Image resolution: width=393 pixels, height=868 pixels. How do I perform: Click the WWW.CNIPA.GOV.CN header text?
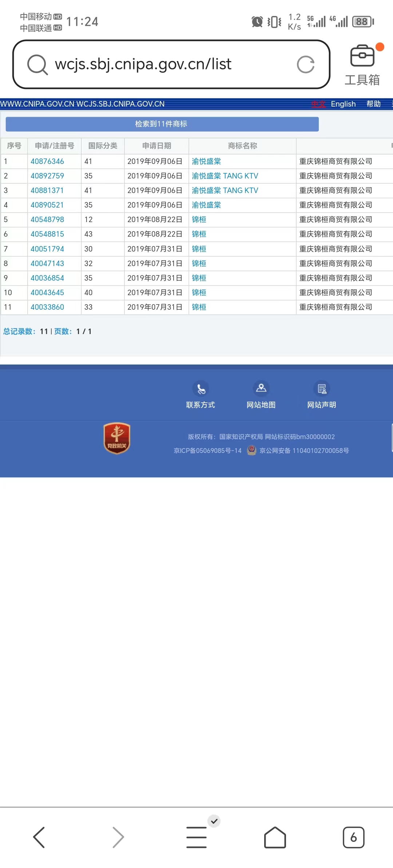click(x=37, y=104)
